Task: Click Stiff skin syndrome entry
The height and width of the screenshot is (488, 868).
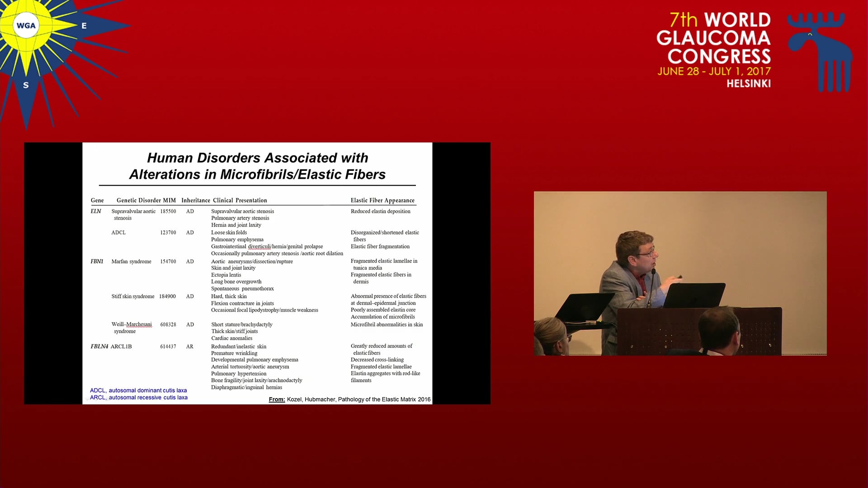Action: coord(132,296)
